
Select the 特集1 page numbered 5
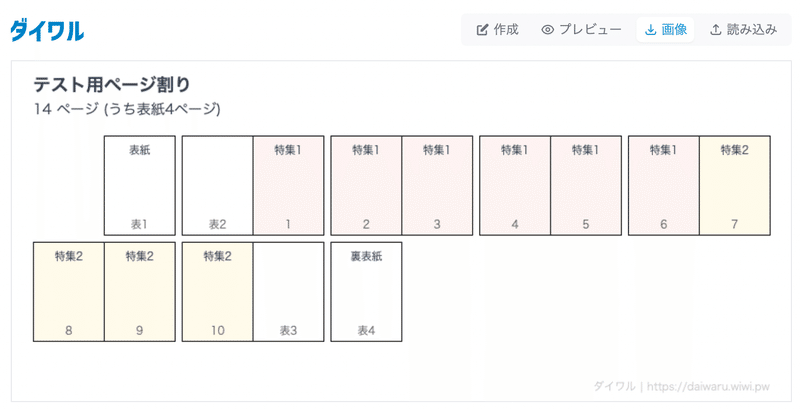coord(586,185)
